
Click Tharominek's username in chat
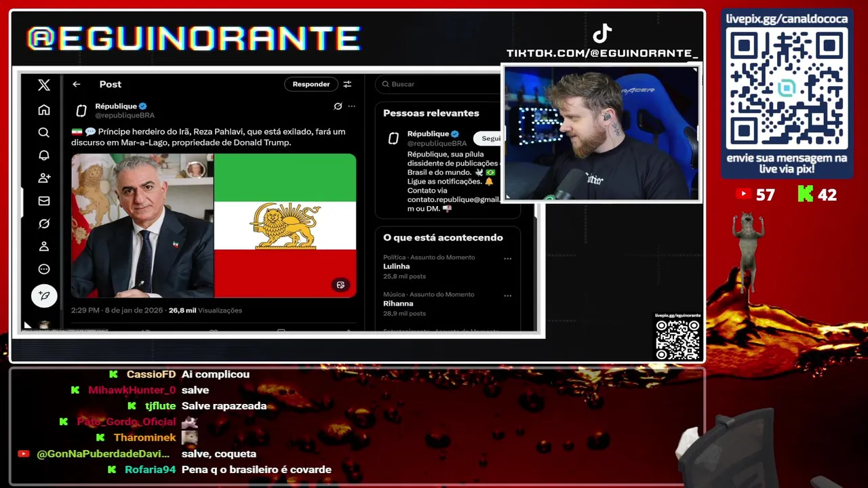pos(144,438)
